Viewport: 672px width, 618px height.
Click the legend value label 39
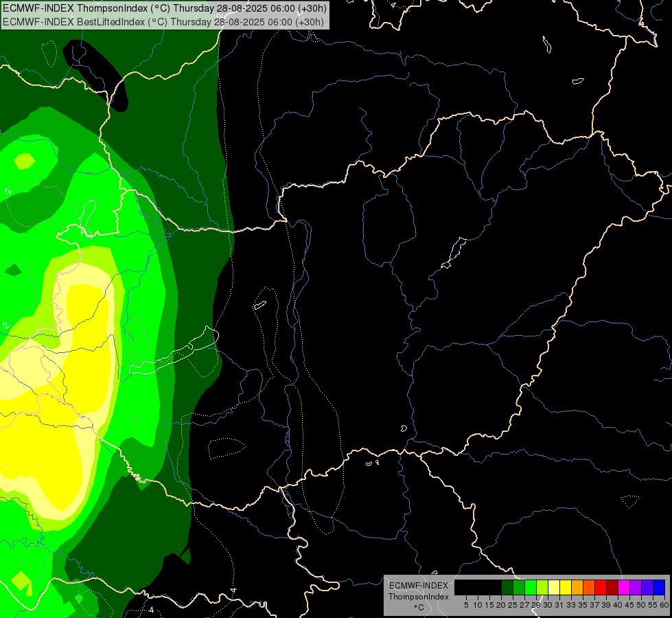click(606, 605)
